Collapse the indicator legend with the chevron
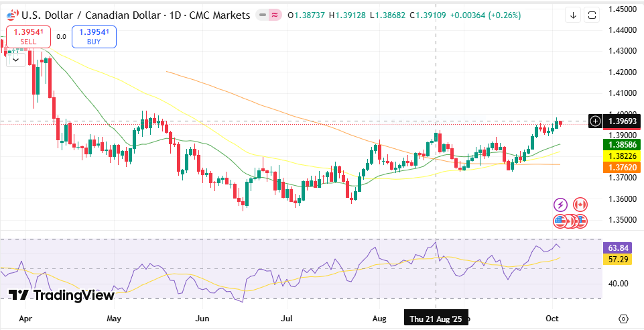644x330 pixels. (17, 59)
